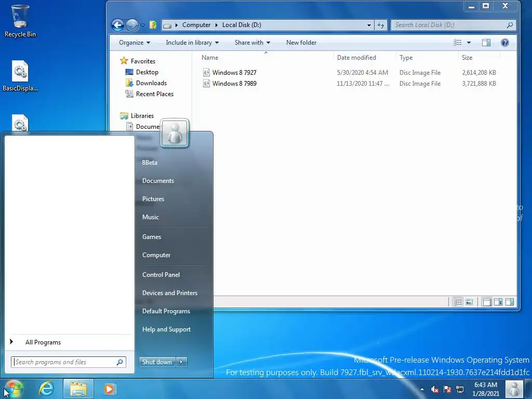Click the muted volume tray icon
Viewport: 532px width, 399px height.
[x=435, y=389]
